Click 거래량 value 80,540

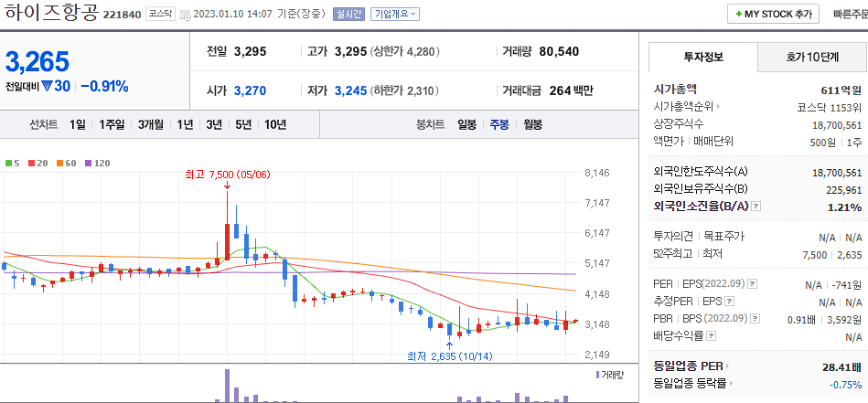pyautogui.click(x=559, y=52)
